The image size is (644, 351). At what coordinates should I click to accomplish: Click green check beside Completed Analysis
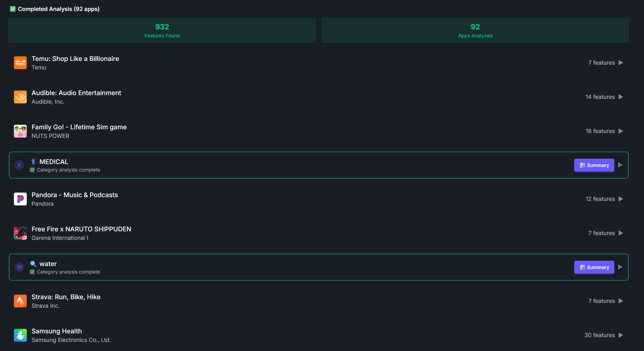click(13, 9)
